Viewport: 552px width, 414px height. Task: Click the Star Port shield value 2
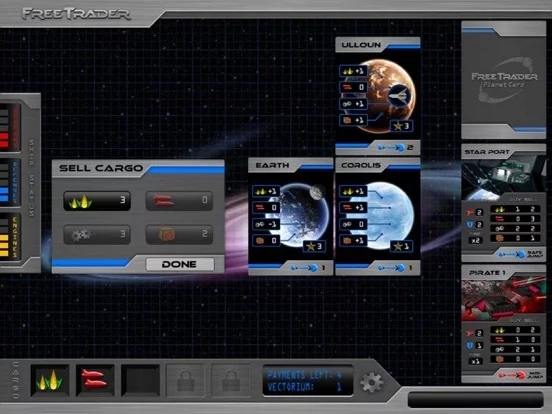click(x=475, y=225)
